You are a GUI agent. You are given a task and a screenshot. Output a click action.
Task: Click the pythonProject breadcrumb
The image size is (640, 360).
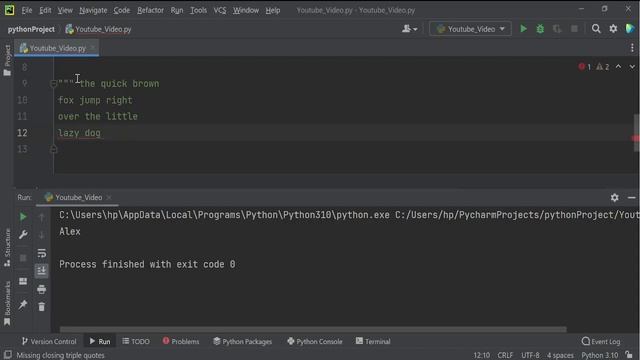(31, 29)
